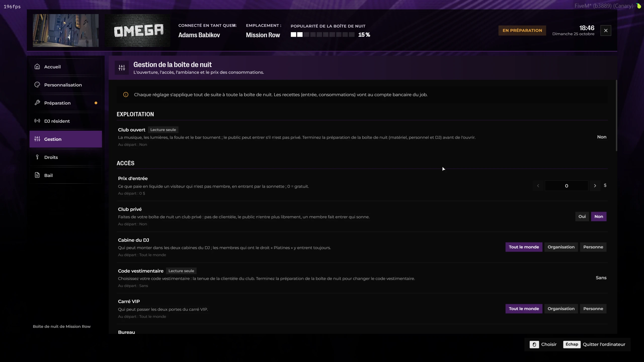644x362 pixels.
Task: Click the Prix d'entrée value field
Action: tap(567, 186)
